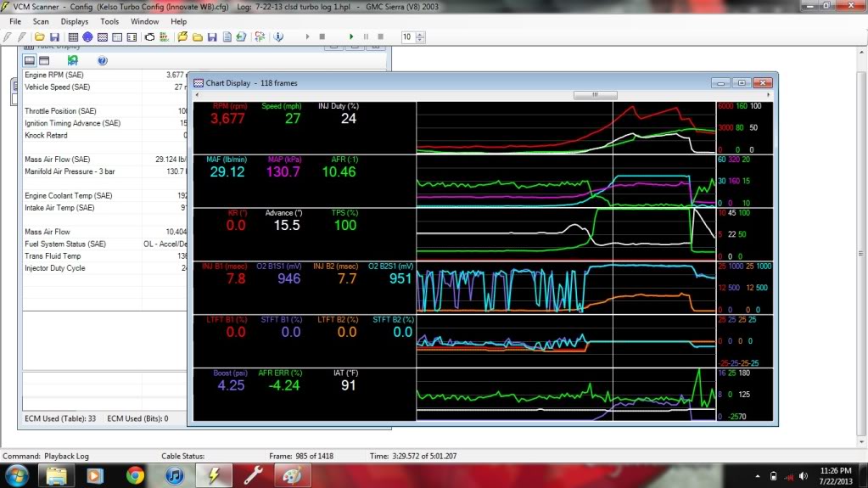This screenshot has height=488, width=868.
Task: Open Chrome from the taskbar
Action: [x=135, y=475]
